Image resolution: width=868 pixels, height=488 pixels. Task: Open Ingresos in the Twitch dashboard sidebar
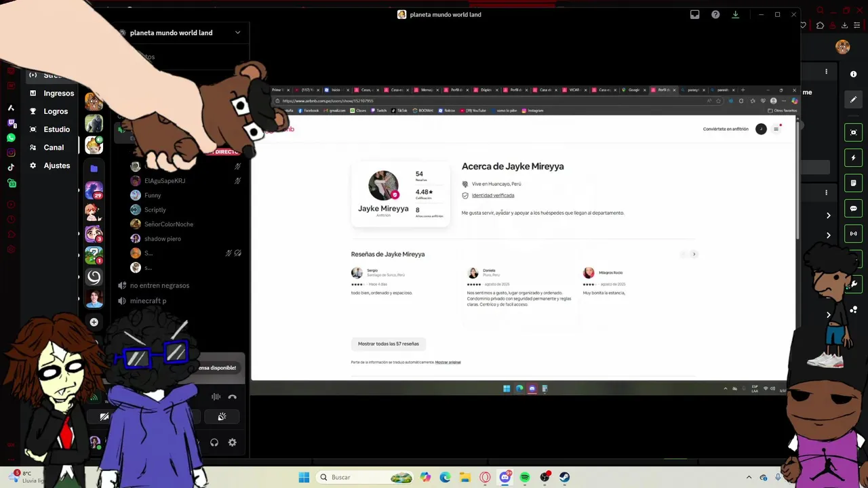click(52, 93)
